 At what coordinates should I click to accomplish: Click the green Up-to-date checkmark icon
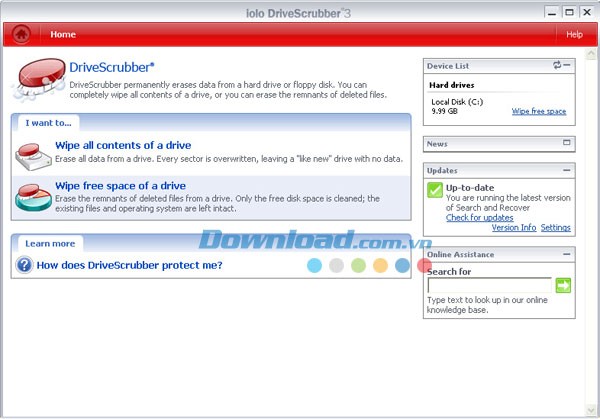(435, 190)
